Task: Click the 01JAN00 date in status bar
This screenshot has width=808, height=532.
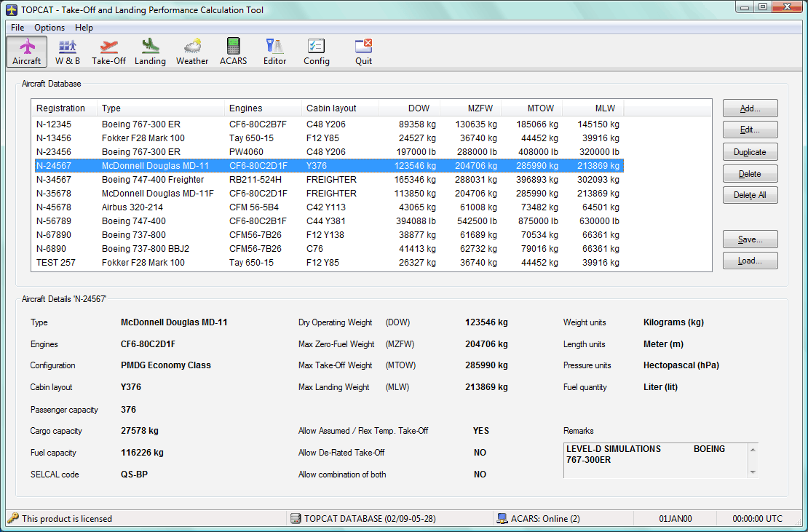Action: click(675, 519)
